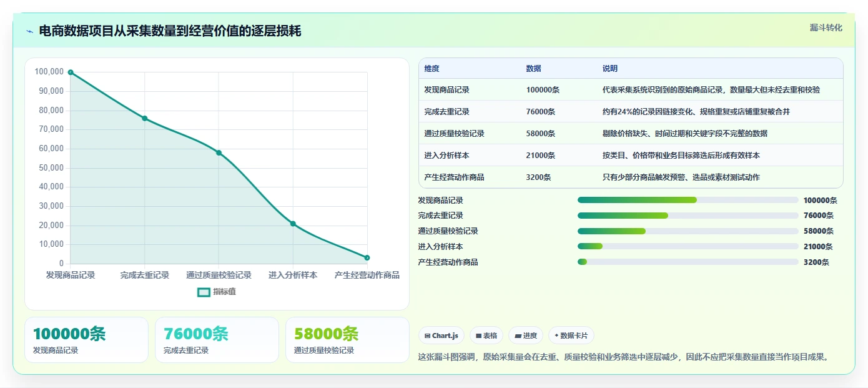Click the data point at 通过质量校验记录
Screen dimensions: 868x388
pyautogui.click(x=219, y=152)
